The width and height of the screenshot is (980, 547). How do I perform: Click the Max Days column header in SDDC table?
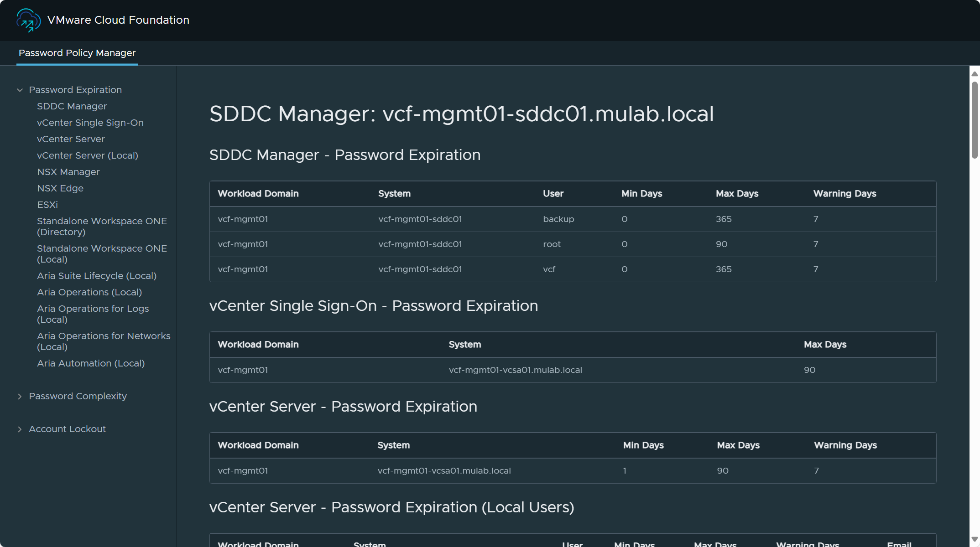coord(736,194)
